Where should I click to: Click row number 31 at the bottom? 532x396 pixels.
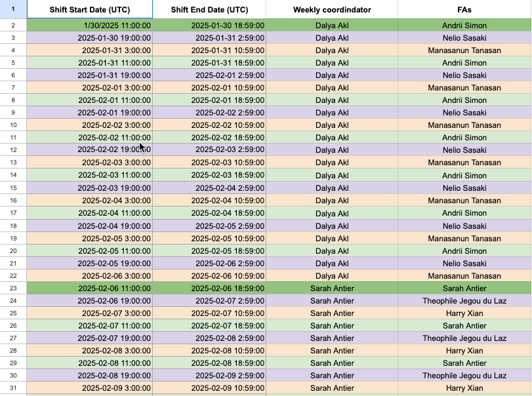[x=13, y=388]
